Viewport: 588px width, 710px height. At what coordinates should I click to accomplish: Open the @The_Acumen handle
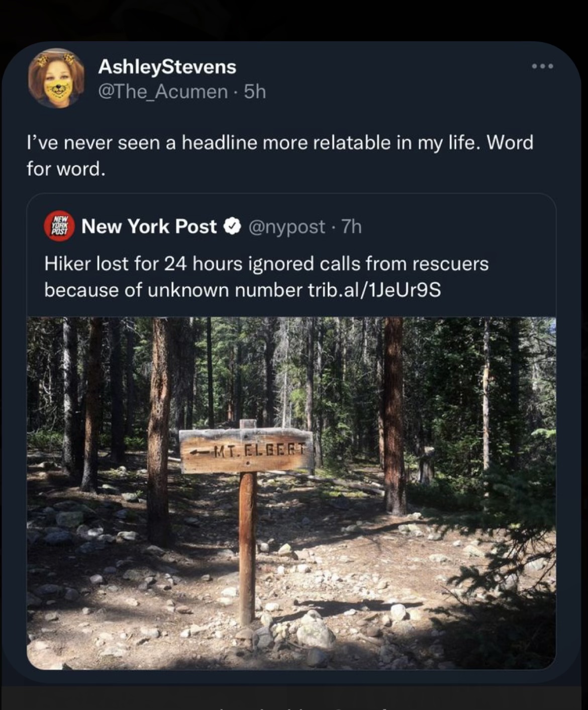point(163,92)
